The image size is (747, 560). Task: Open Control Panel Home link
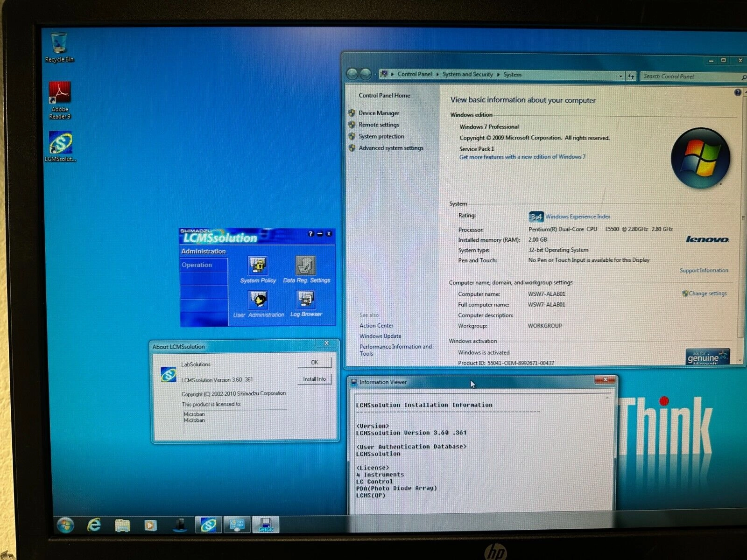[x=384, y=95]
